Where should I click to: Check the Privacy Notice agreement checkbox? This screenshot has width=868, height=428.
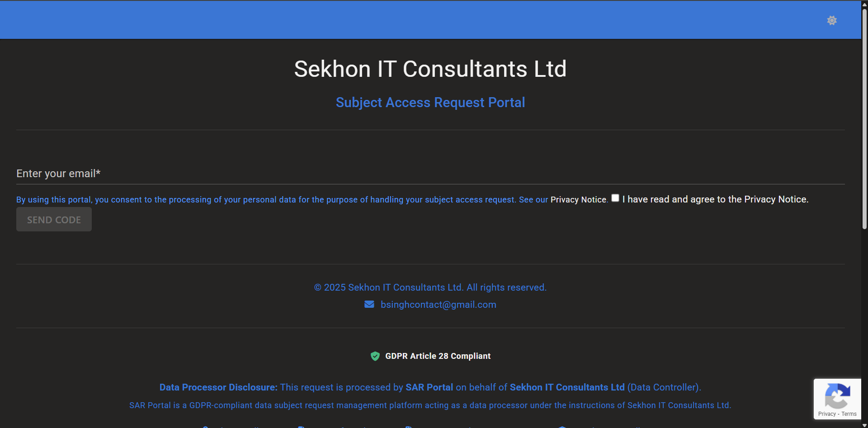(x=615, y=198)
